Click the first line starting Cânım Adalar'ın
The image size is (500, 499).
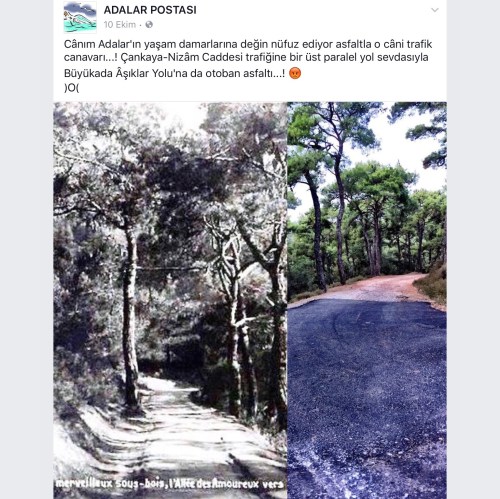coord(248,44)
